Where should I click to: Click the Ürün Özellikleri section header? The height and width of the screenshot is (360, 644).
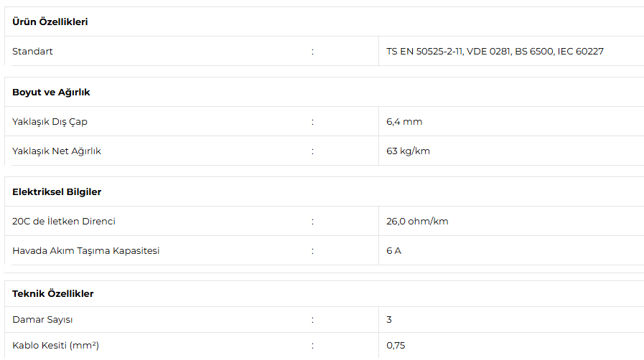point(50,22)
